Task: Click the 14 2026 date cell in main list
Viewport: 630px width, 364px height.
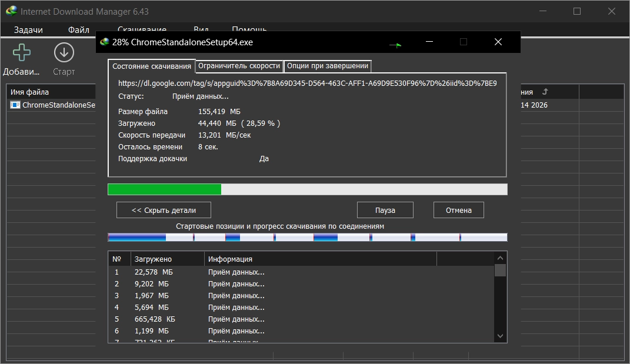Action: pos(534,105)
